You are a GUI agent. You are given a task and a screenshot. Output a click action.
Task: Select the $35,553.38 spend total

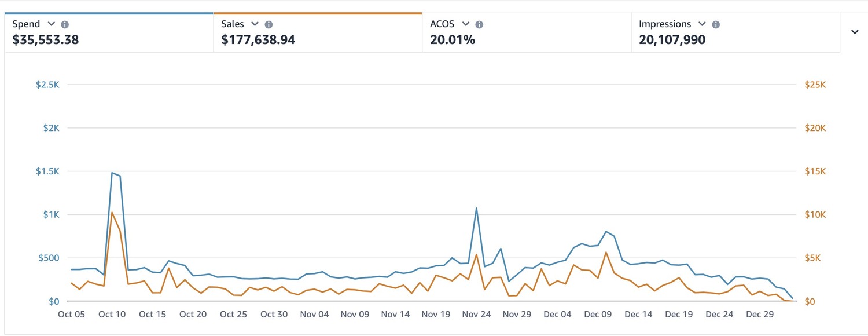[46, 40]
